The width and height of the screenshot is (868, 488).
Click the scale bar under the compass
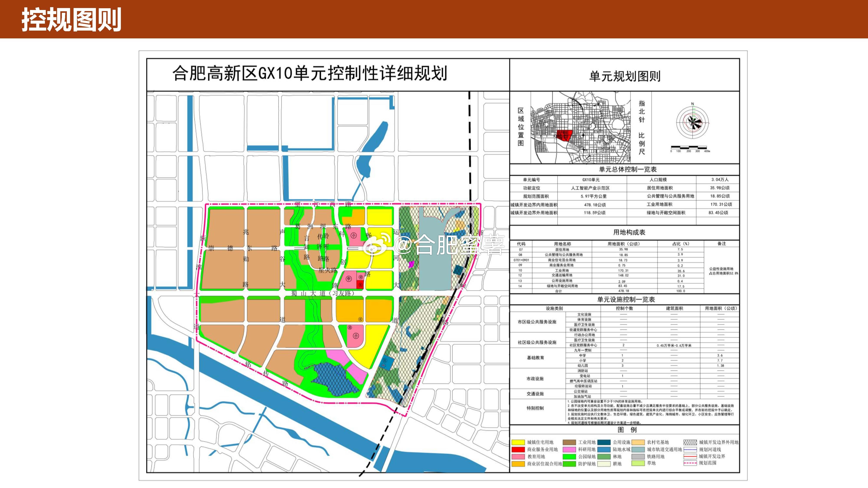pos(689,147)
